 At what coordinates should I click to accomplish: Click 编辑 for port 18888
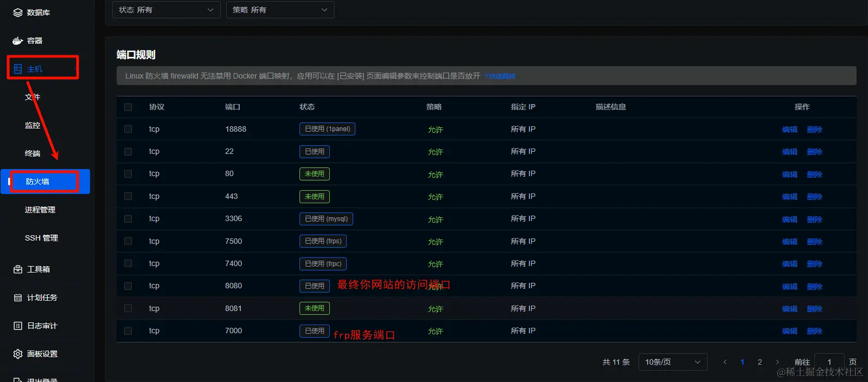[x=790, y=130]
